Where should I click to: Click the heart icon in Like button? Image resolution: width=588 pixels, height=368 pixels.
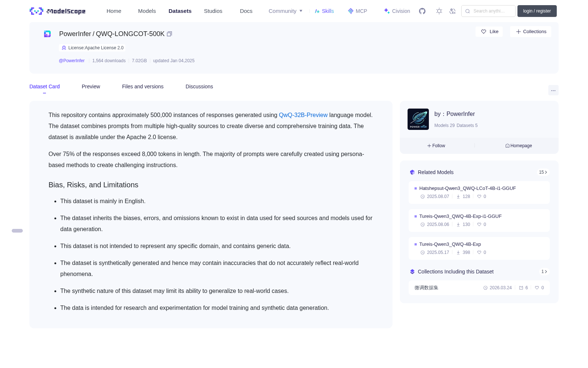pyautogui.click(x=484, y=32)
